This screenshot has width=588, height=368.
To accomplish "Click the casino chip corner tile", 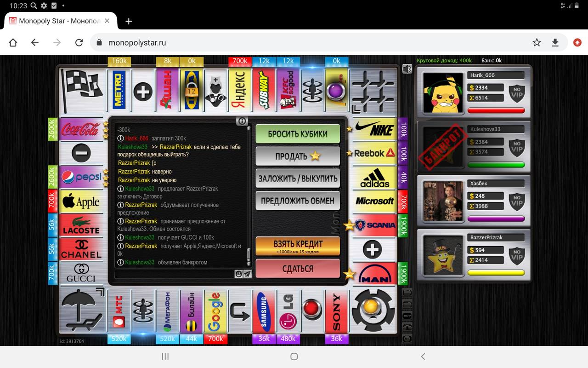I will click(x=373, y=311).
